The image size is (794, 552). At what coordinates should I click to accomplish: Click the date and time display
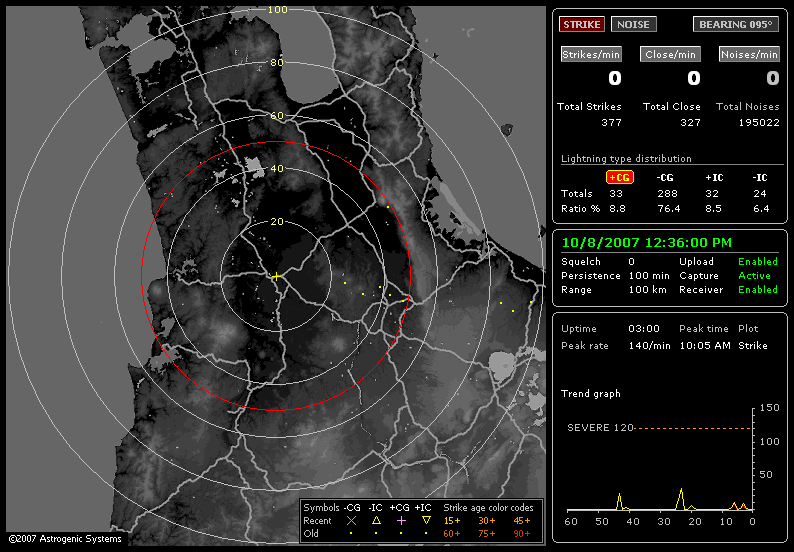[x=646, y=242]
